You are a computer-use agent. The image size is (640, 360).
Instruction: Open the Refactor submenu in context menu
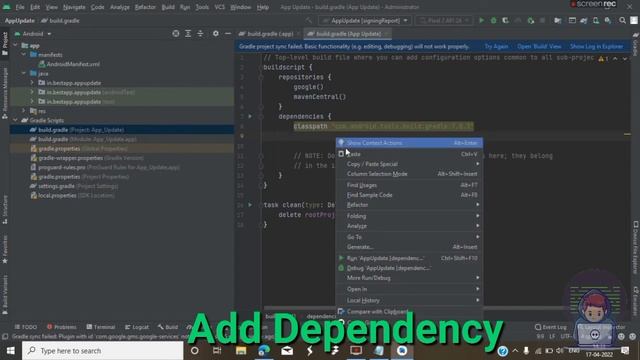click(x=409, y=205)
